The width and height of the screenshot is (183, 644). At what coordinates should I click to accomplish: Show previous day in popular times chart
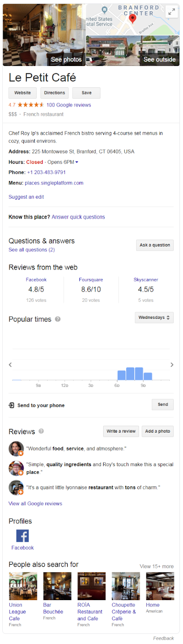[x=10, y=365]
